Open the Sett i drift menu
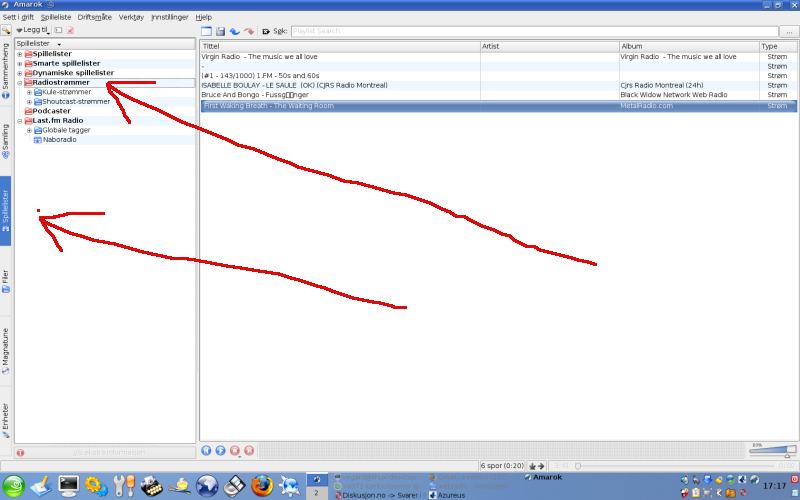The image size is (800, 500). (x=18, y=17)
